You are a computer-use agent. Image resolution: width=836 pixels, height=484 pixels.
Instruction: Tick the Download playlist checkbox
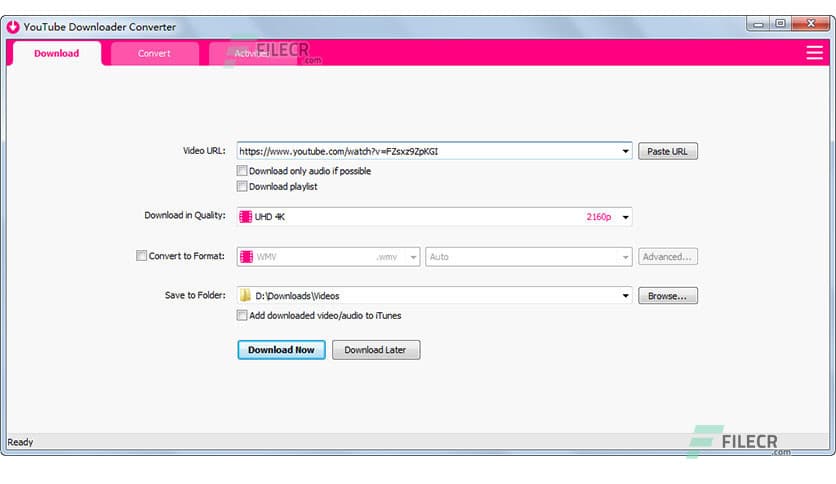pyautogui.click(x=242, y=186)
